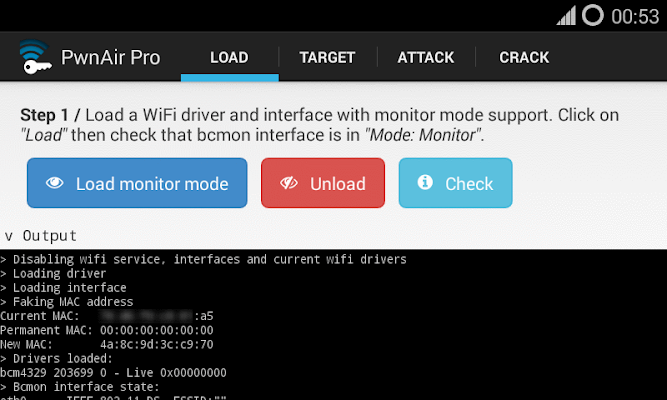Open the ATTACK tab
Image resolution: width=667 pixels, height=400 pixels.
tap(426, 57)
